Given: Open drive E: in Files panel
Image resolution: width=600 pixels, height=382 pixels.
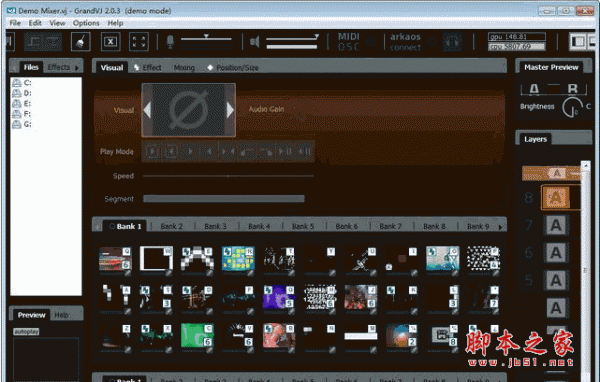Looking at the screenshot, I should coord(22,103).
